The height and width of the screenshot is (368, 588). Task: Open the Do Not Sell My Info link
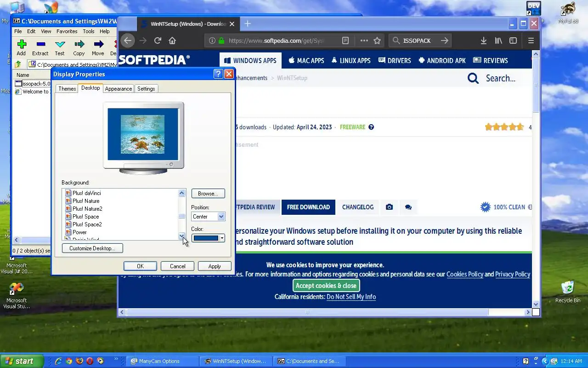pos(351,297)
